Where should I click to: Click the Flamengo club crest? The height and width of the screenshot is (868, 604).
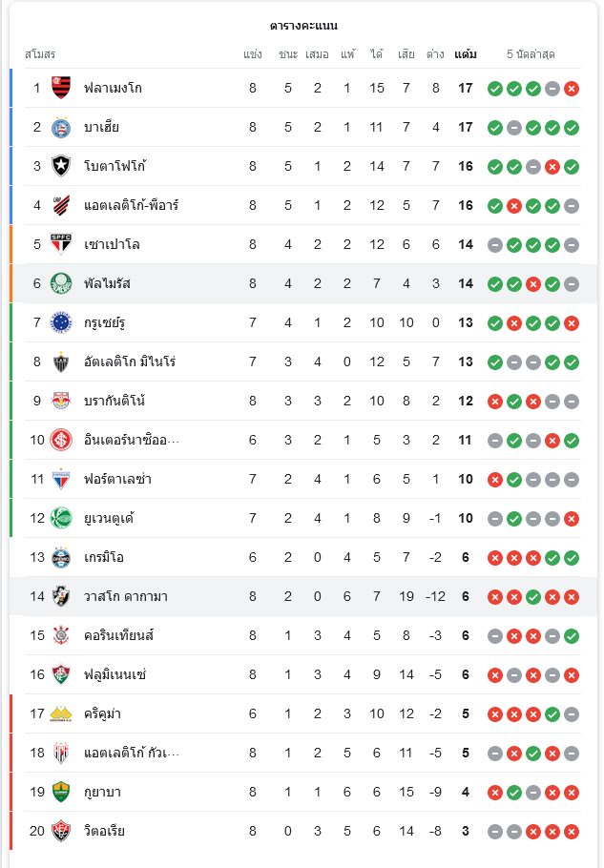click(x=61, y=88)
